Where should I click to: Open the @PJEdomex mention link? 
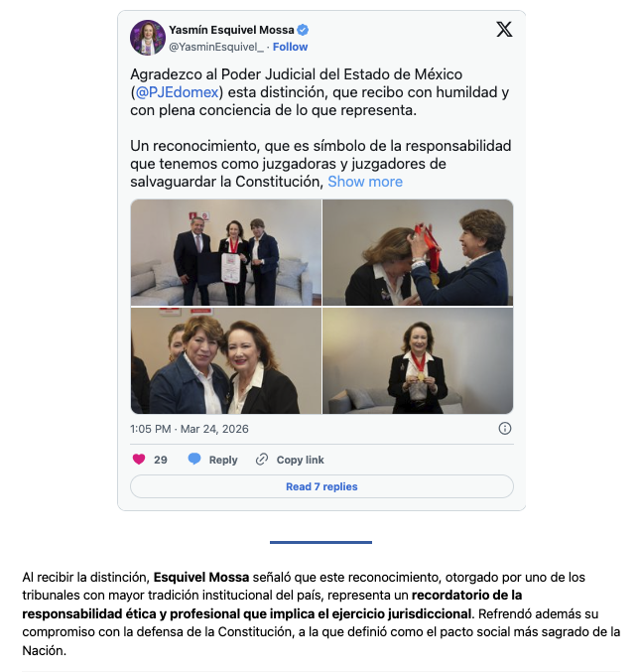point(178,92)
